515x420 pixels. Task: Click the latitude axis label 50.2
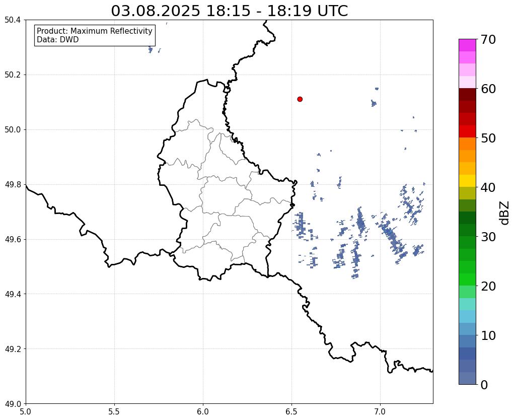(x=13, y=75)
